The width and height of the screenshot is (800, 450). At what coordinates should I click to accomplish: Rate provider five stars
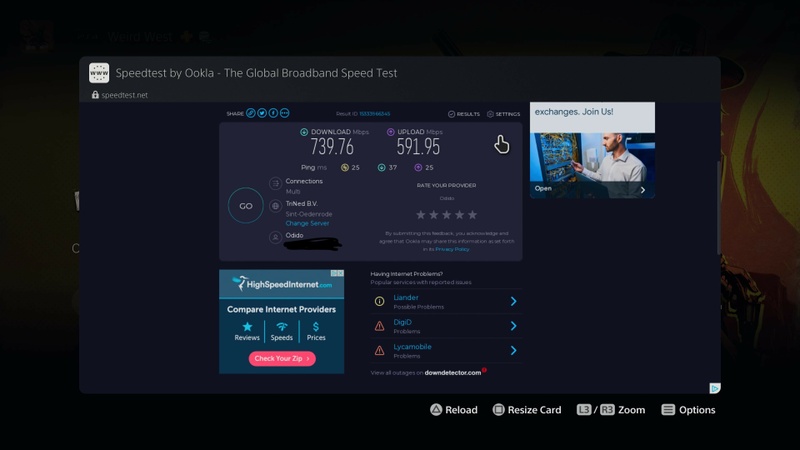click(x=472, y=215)
